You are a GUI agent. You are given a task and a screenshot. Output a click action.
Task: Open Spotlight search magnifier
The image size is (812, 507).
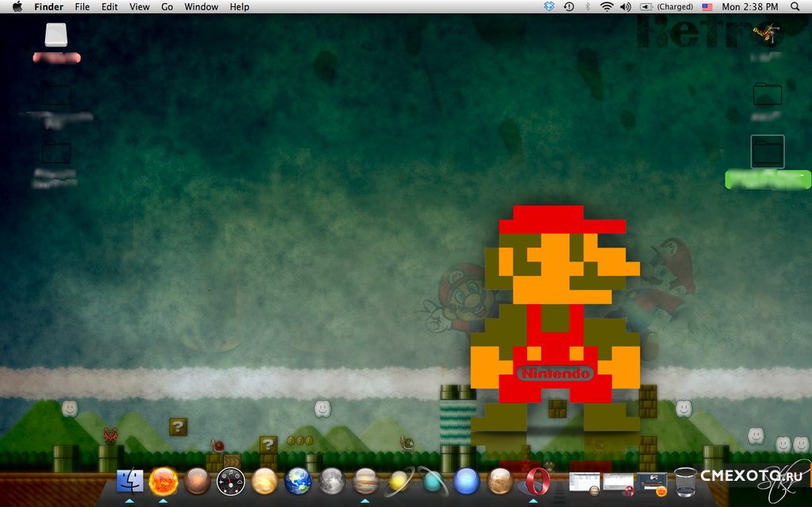(x=795, y=6)
